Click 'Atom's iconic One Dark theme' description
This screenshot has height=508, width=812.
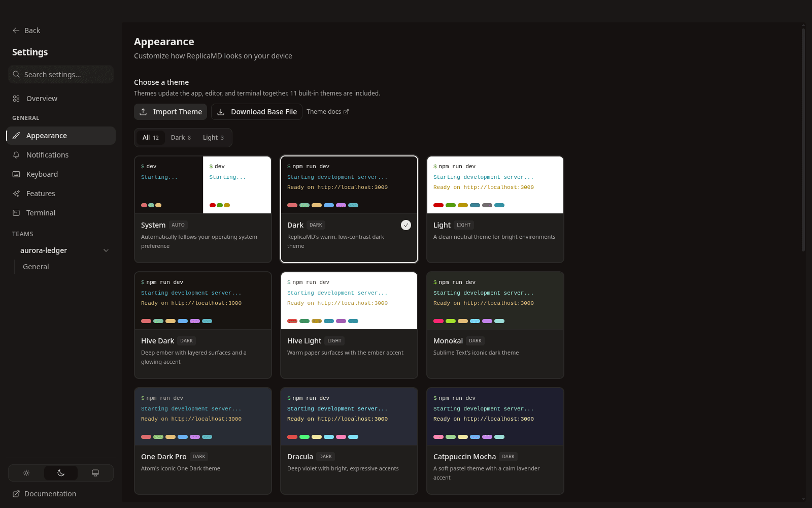coord(181,468)
